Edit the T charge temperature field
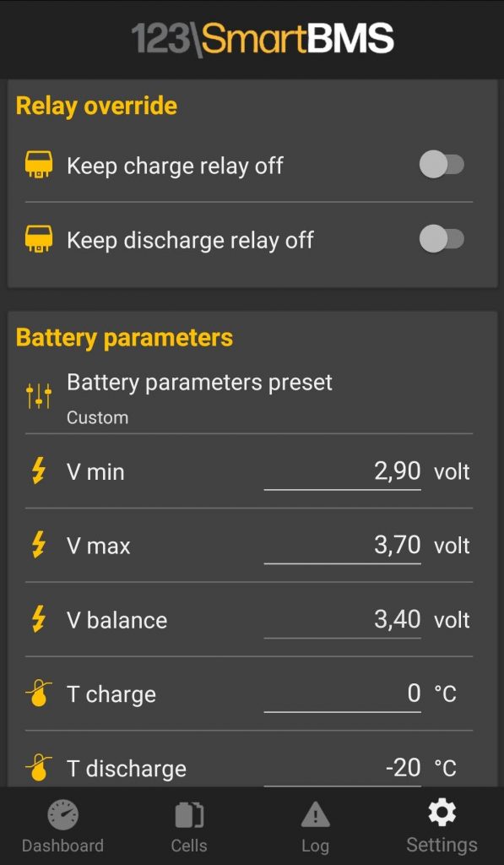Screen dimensions: 504x865 [x=343, y=695]
